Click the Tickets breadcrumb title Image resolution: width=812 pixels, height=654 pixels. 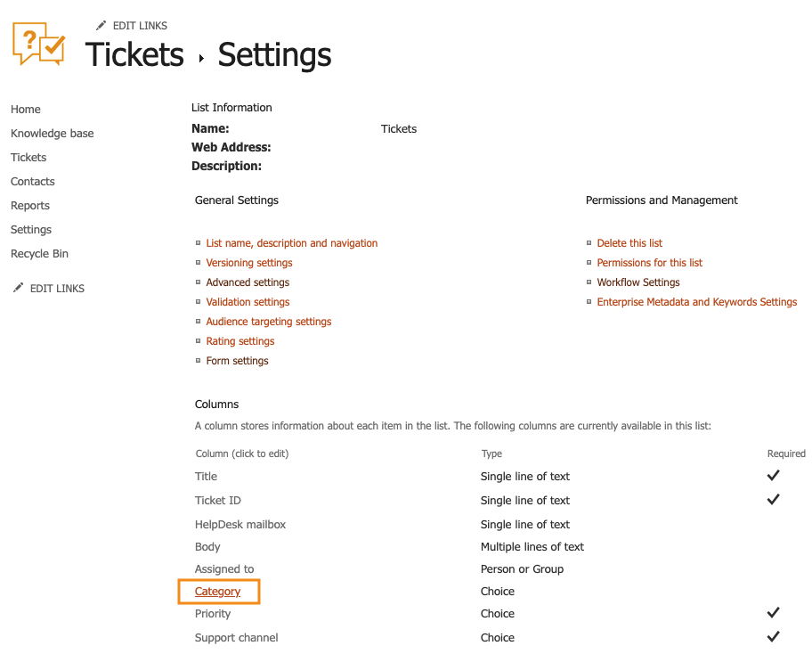134,55
